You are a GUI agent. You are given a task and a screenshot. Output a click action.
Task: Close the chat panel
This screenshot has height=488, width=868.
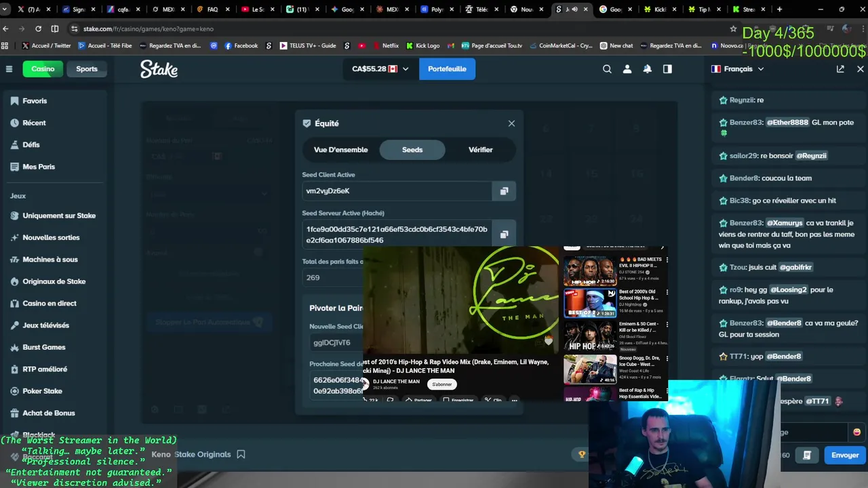pos(861,68)
